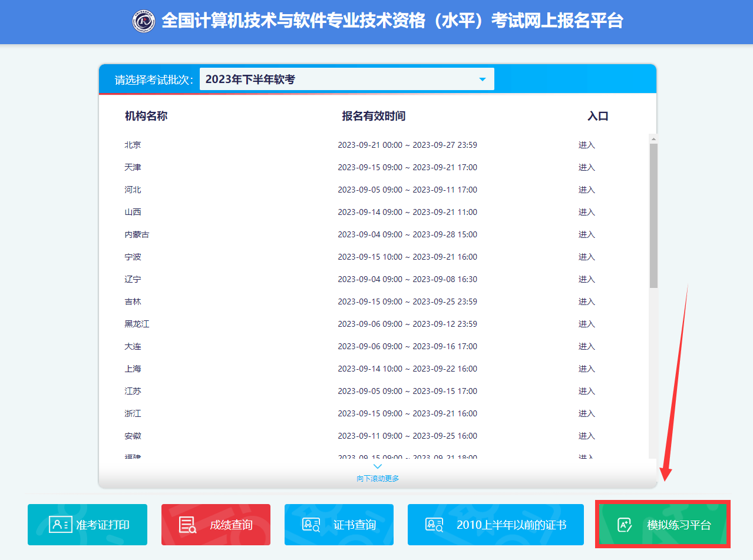
Task: Click the icon on 2010上半年以前的证书 button
Action: (x=435, y=524)
